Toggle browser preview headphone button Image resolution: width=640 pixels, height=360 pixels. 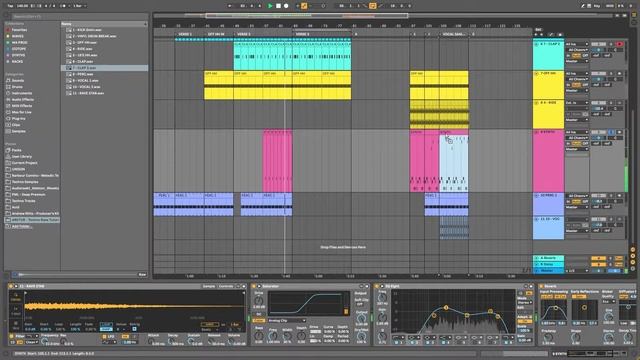(16, 275)
